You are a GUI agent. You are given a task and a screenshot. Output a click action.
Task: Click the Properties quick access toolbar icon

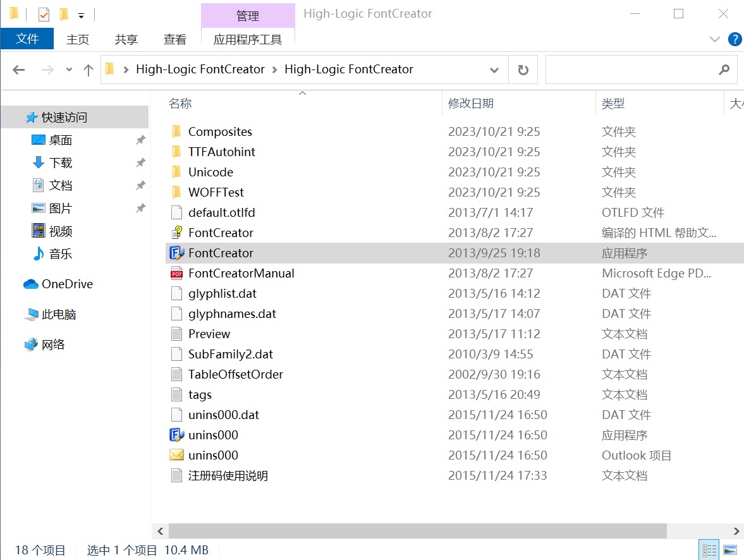coord(44,15)
